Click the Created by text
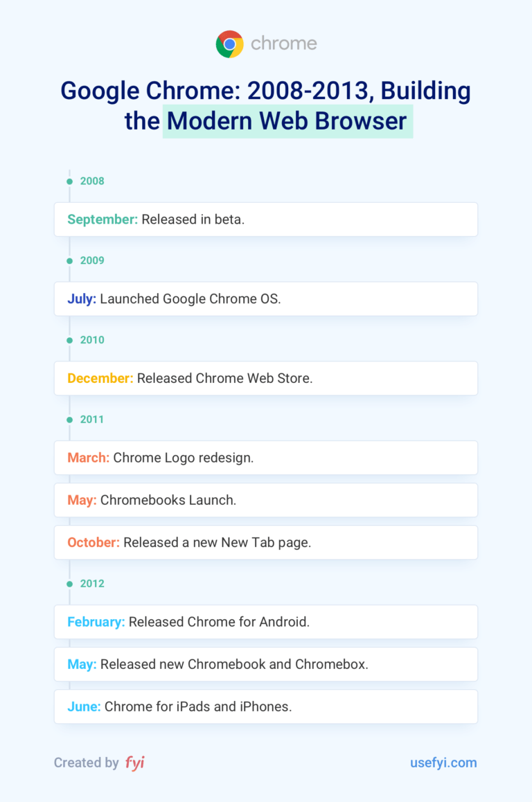 [x=87, y=763]
